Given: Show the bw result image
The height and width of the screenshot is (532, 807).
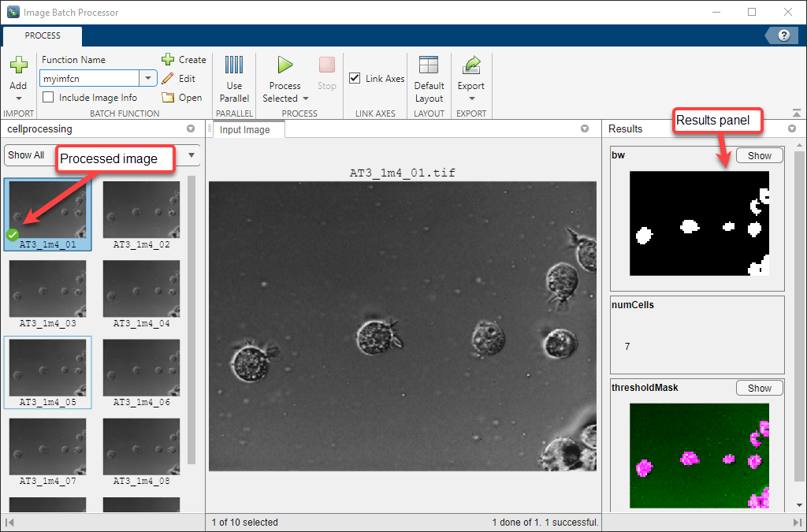Looking at the screenshot, I should (759, 155).
